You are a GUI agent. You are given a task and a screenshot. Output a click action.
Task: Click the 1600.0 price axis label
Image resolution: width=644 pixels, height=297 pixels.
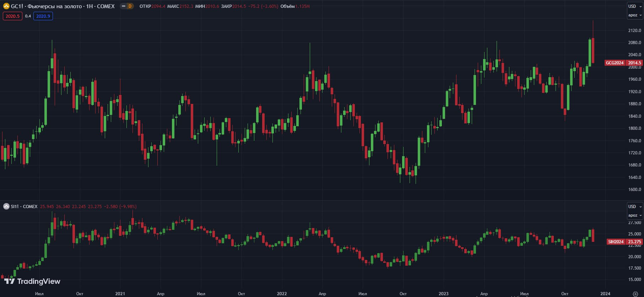(x=634, y=189)
